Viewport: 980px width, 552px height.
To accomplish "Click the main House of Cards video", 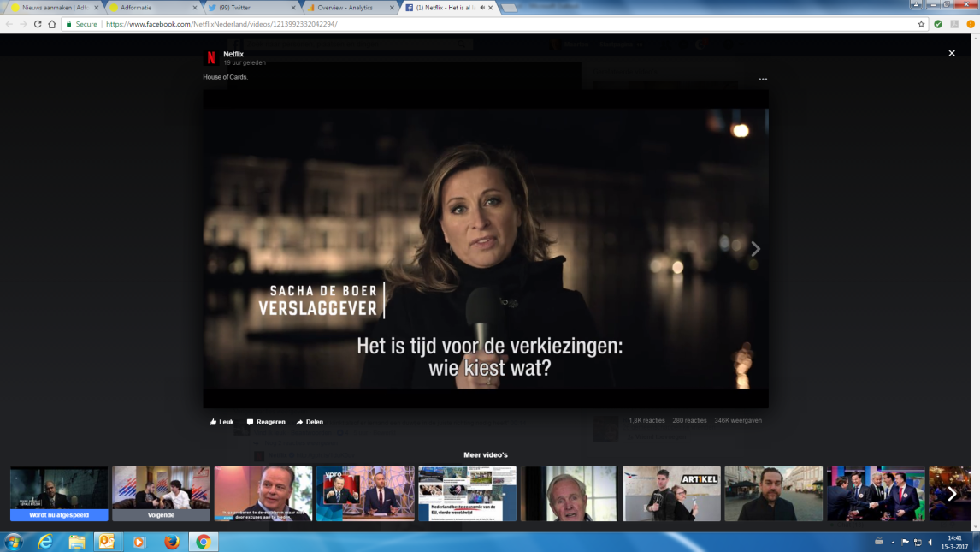I will point(486,249).
